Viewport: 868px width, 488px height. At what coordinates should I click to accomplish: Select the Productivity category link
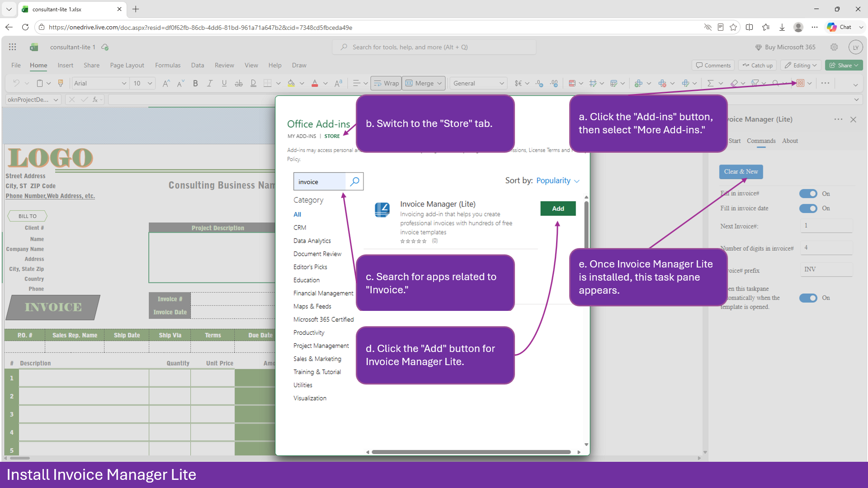pyautogui.click(x=309, y=333)
